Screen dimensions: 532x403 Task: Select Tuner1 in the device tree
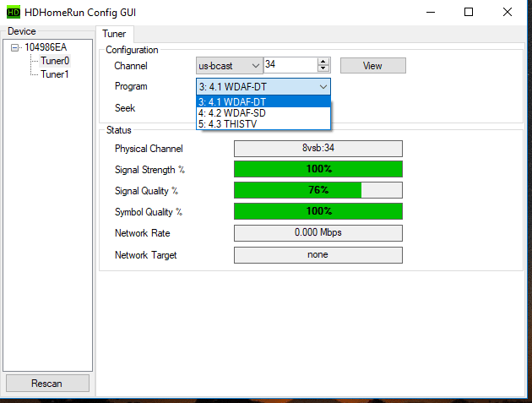(x=55, y=74)
